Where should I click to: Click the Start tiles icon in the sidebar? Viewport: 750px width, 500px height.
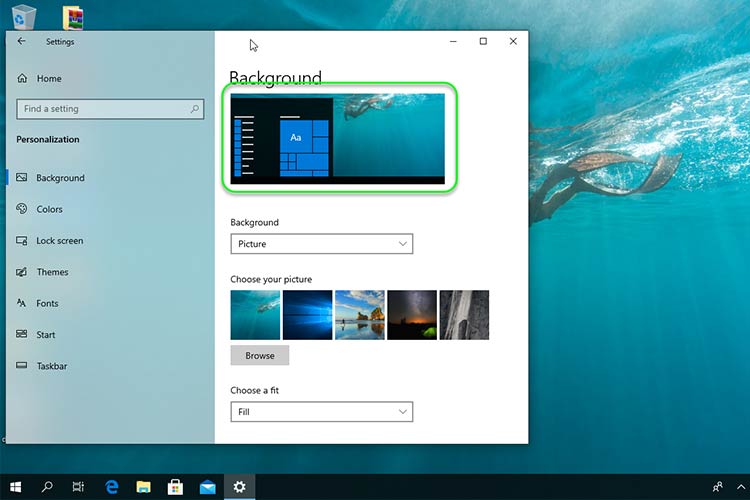[22, 334]
